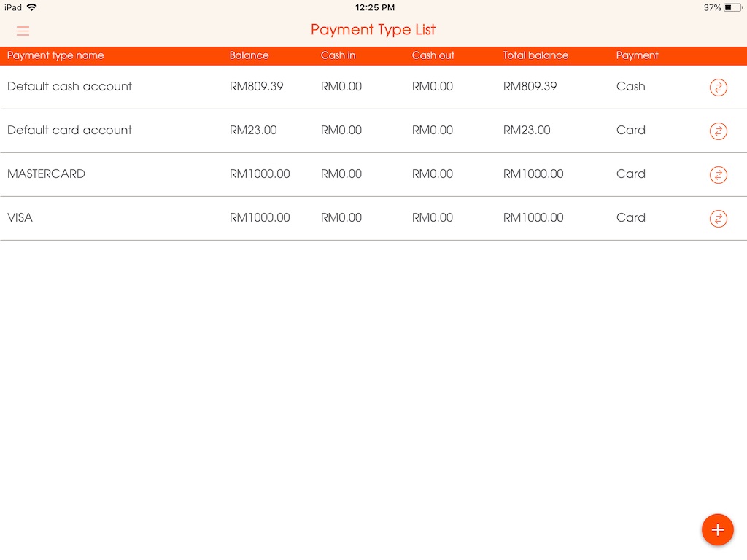Click the Cash in column header

tap(338, 55)
